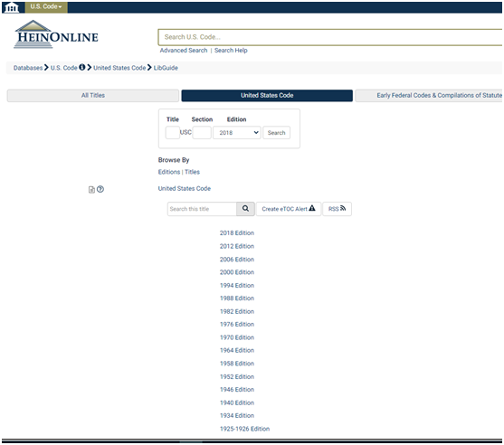This screenshot has width=504, height=445.
Task: Open 1946 Edition
Action: [x=237, y=390]
